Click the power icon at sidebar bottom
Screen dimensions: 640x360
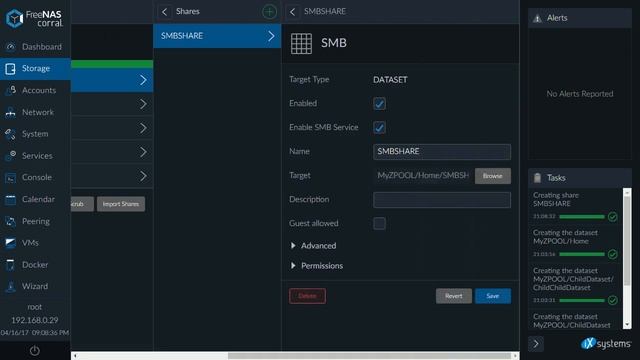click(35, 350)
